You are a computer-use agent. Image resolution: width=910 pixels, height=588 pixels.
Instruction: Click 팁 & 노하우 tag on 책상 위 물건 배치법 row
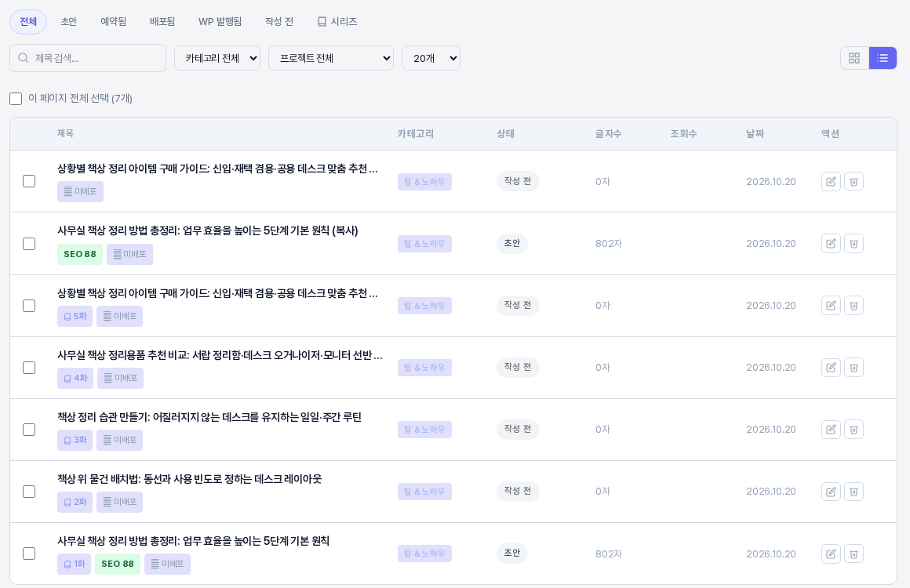coord(425,492)
